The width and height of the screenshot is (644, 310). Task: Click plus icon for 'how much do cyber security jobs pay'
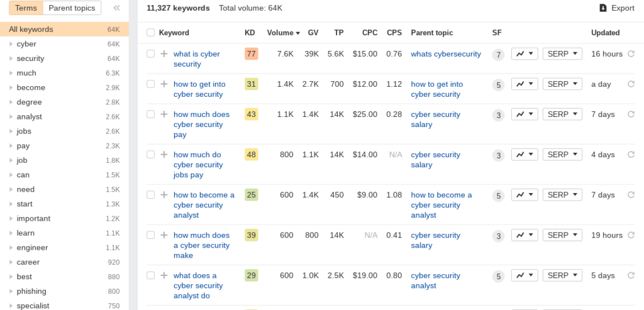(164, 155)
